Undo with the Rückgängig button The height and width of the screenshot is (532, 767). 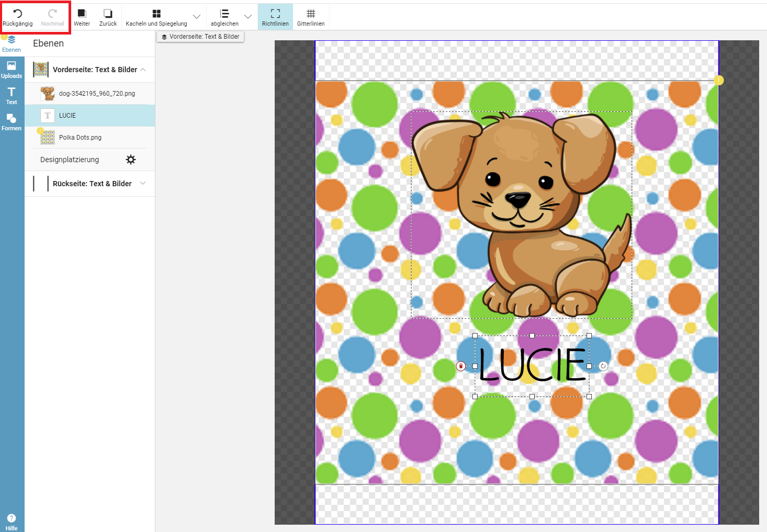pyautogui.click(x=18, y=17)
